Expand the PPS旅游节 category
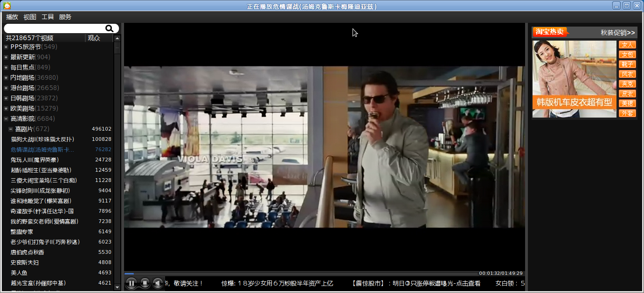The height and width of the screenshot is (293, 644). tap(6, 47)
